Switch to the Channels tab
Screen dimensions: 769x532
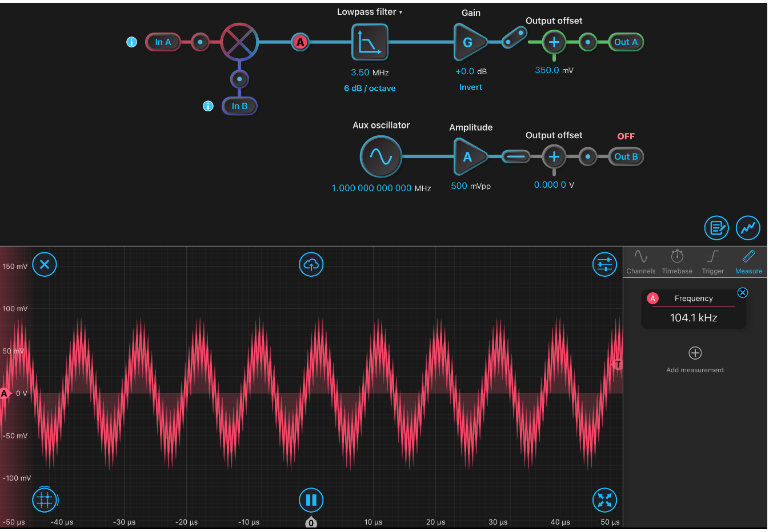point(641,262)
